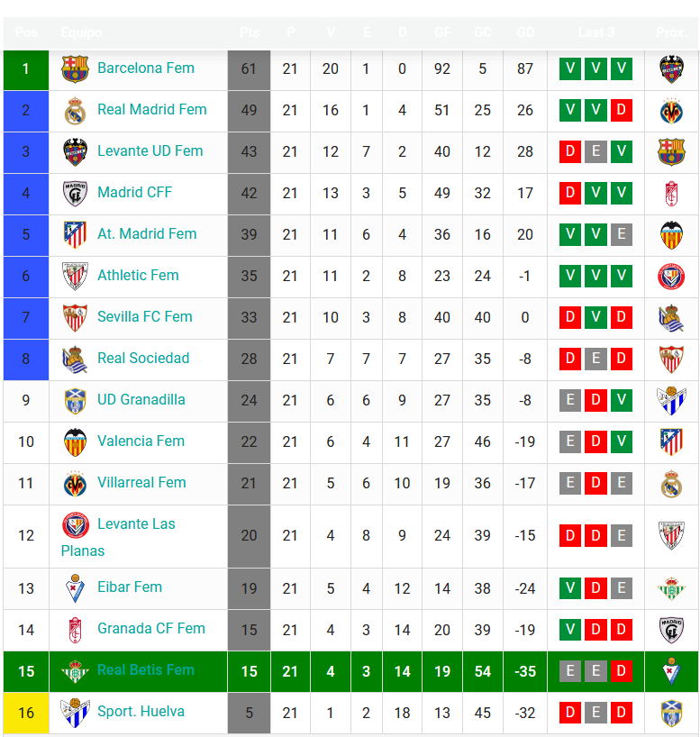This screenshot has width=700, height=737.
Task: Open the Levante UD Fem team link
Action: pyautogui.click(x=150, y=150)
